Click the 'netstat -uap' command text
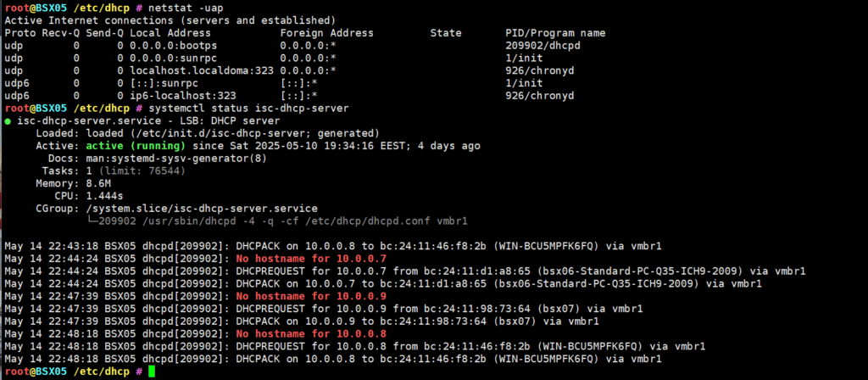Screen dimensions: 868x380 tap(186, 8)
